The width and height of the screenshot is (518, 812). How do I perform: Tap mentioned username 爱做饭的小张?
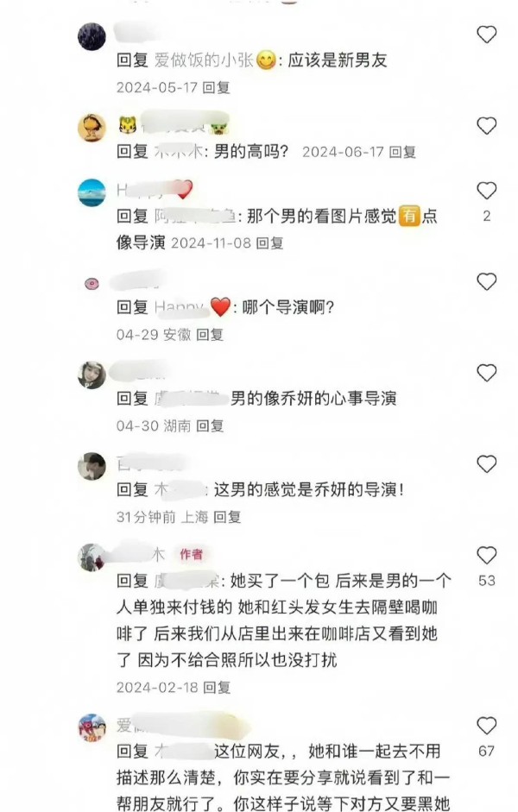coord(204,60)
